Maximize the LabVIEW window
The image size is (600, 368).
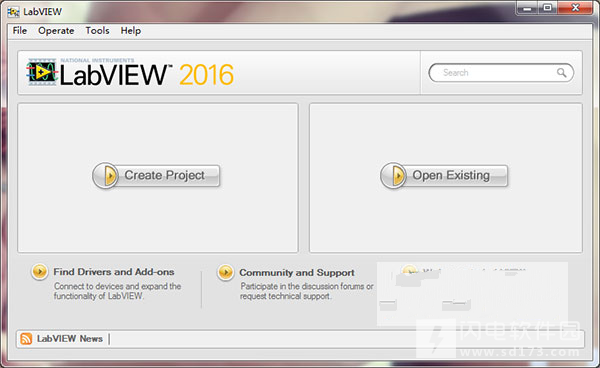point(548,8)
